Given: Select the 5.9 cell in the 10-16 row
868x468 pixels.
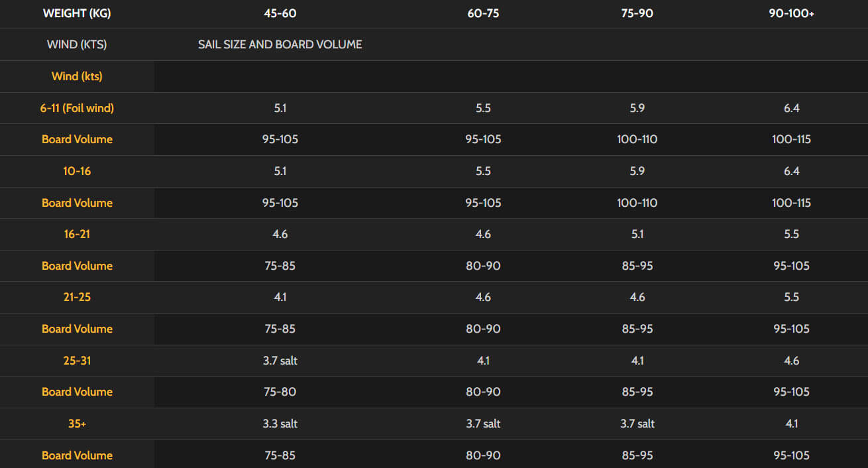Looking at the screenshot, I should [x=637, y=171].
